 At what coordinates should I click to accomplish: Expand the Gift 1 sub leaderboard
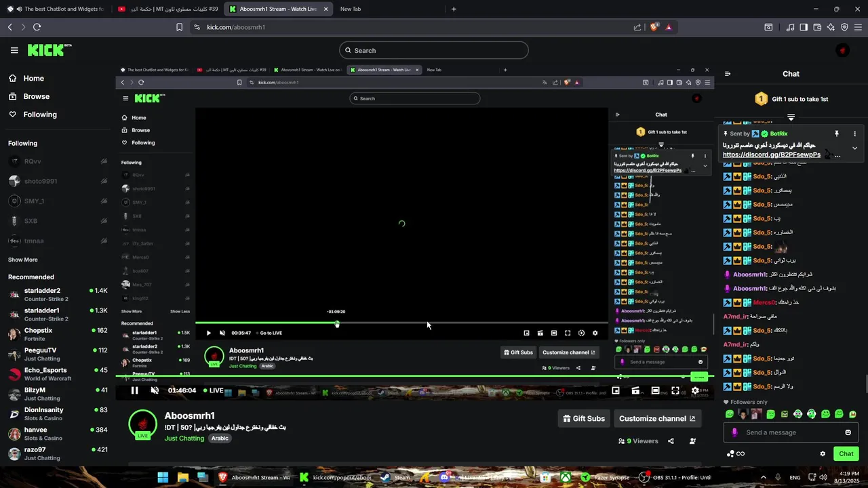click(x=791, y=118)
